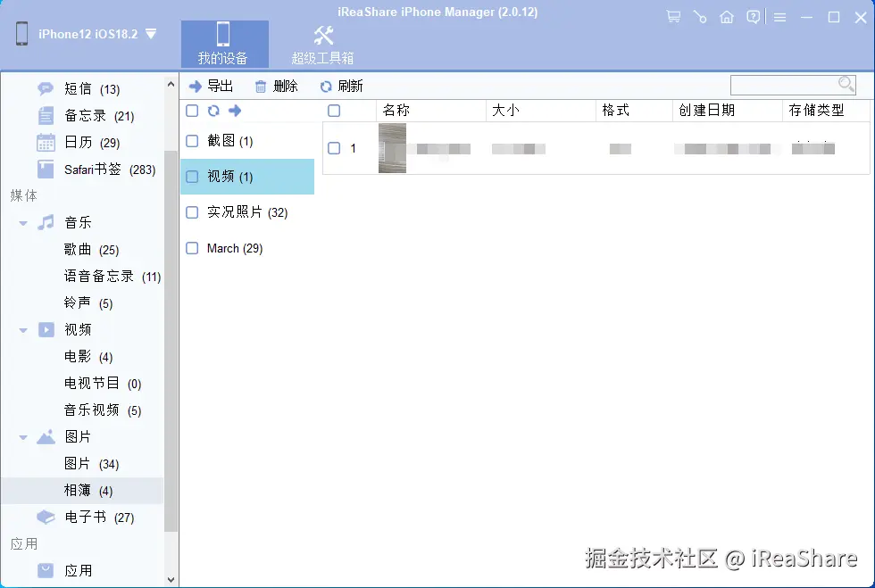Select the 我的设备 tab
Image resolution: width=875 pixels, height=588 pixels.
coord(224,44)
